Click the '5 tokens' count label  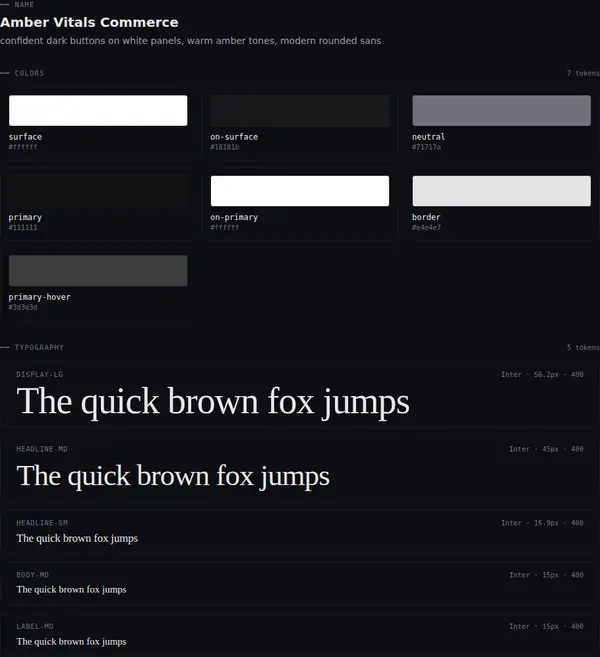click(x=583, y=347)
